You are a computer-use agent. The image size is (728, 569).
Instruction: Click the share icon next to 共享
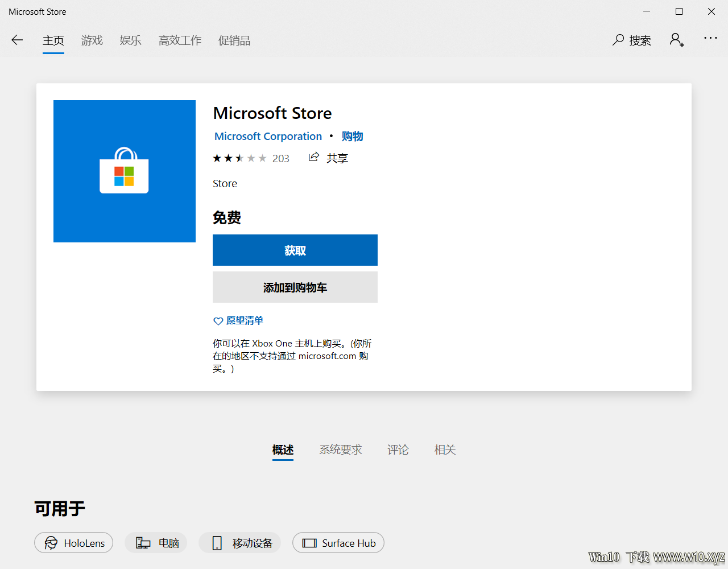click(313, 158)
